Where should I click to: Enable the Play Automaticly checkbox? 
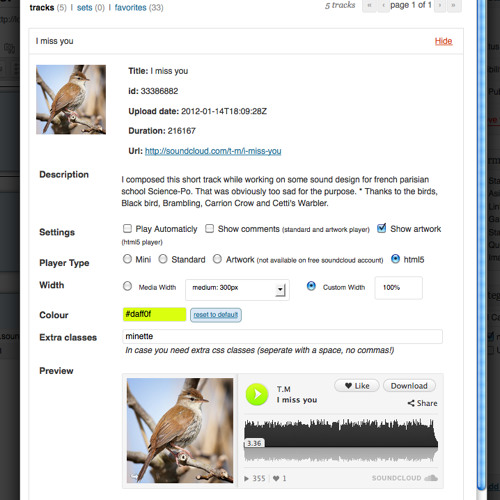[127, 228]
